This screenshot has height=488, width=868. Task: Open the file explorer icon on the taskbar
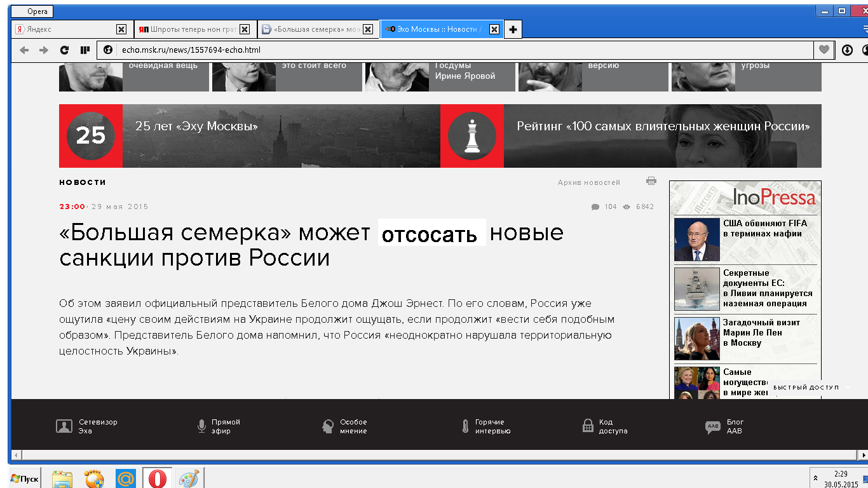(x=62, y=478)
